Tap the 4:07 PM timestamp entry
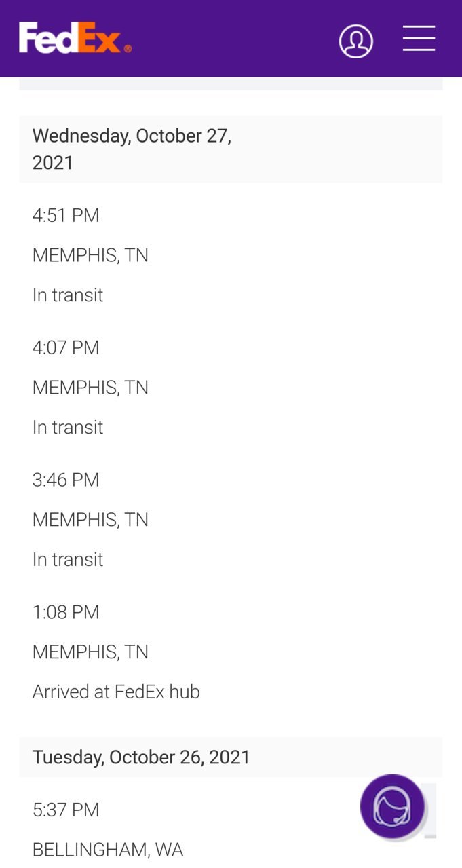The height and width of the screenshot is (868, 462). [66, 347]
